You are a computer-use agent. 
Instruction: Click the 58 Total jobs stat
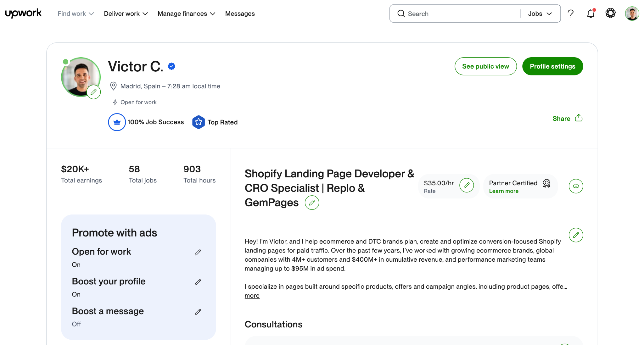143,174
